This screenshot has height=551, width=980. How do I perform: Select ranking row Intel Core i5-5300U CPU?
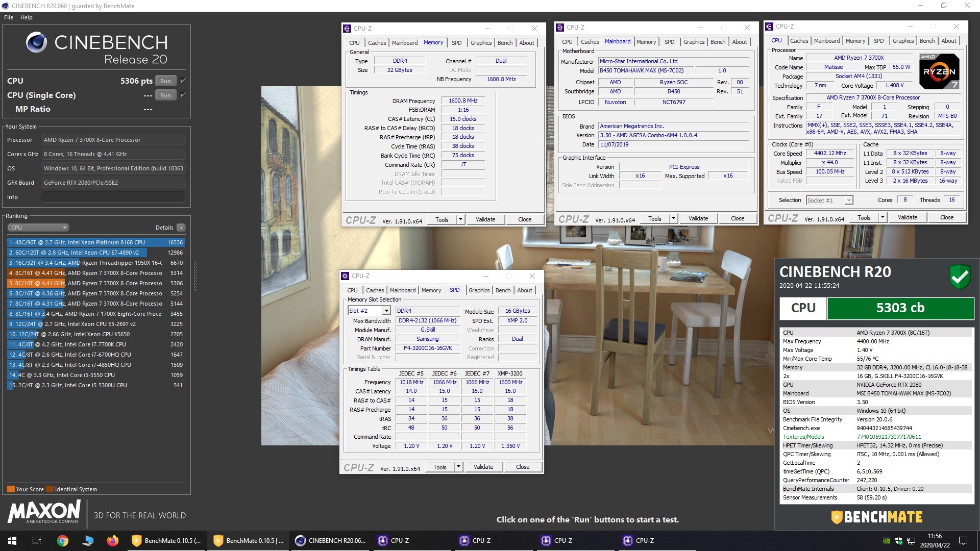[x=96, y=385]
